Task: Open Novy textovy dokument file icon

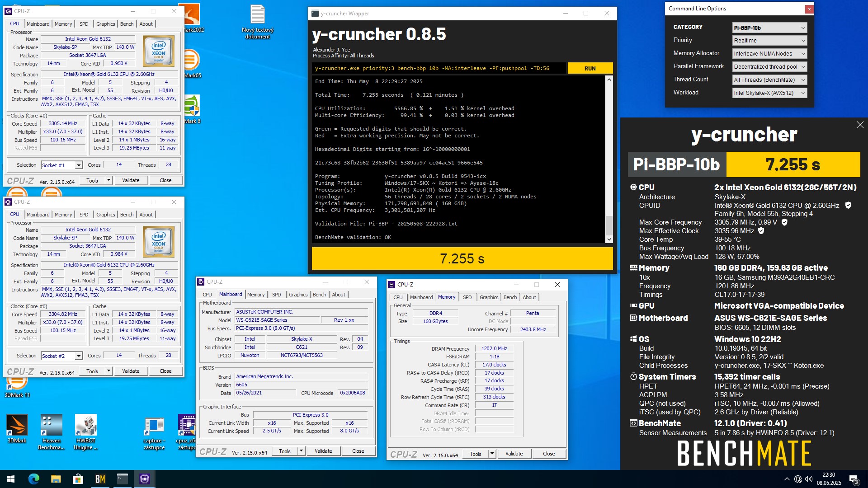Action: [258, 22]
